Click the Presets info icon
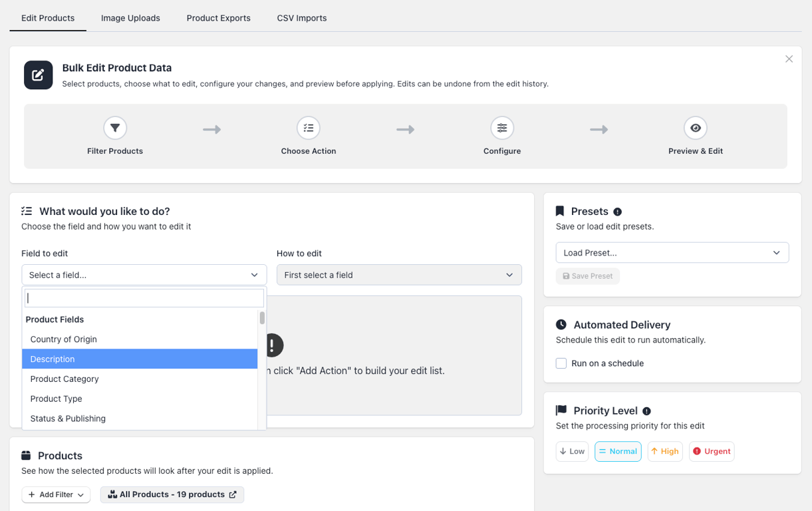The image size is (812, 511). pos(617,212)
